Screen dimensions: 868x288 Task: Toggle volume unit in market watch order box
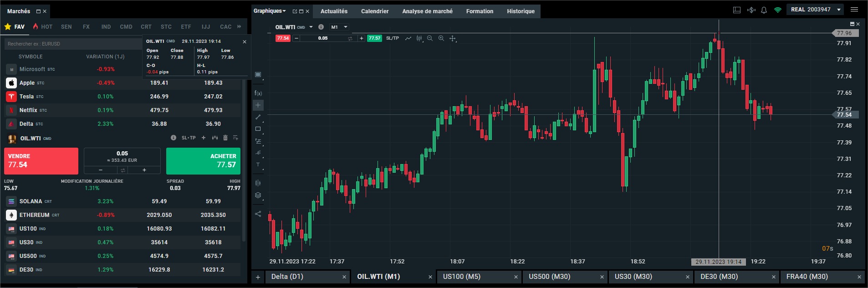pyautogui.click(x=123, y=170)
